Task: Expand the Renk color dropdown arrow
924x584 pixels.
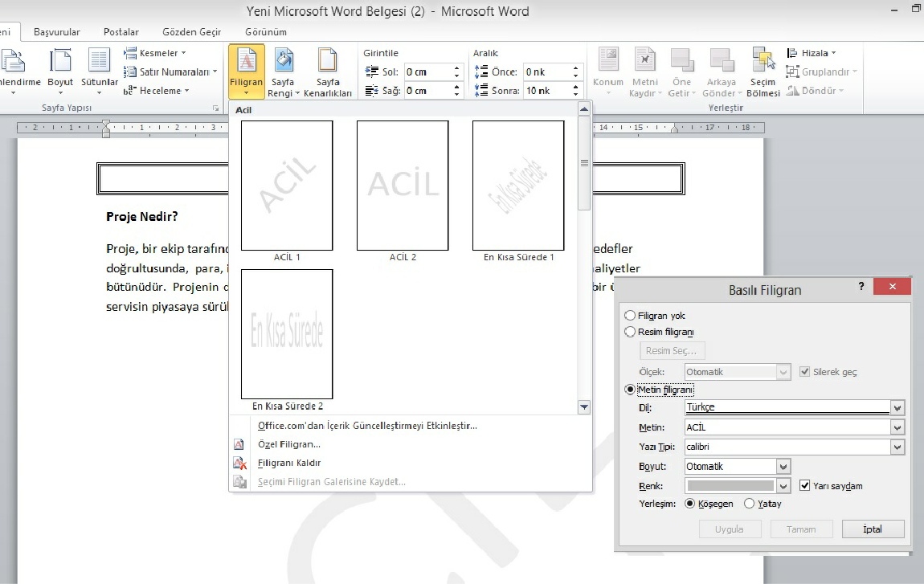Action: click(x=783, y=486)
